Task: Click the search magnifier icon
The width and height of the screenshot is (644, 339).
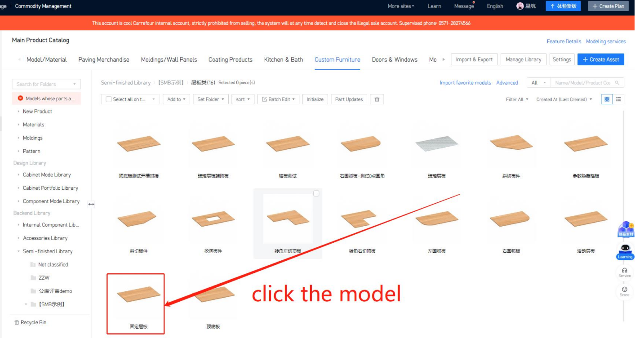Action: pos(617,83)
